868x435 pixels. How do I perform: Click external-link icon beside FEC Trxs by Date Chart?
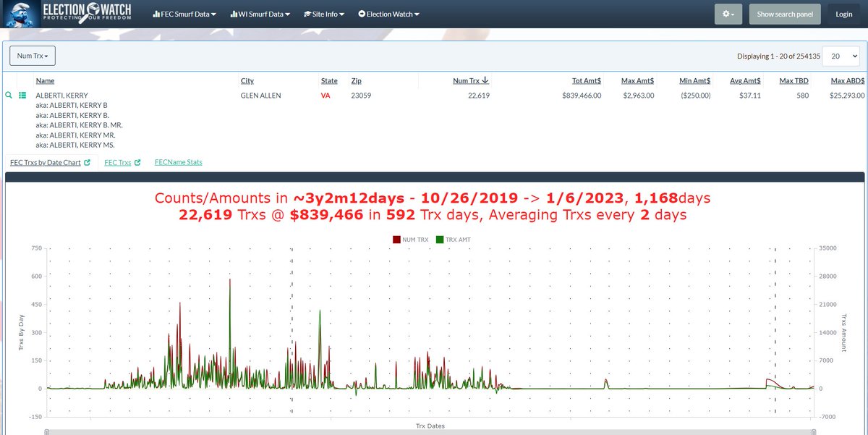(88, 163)
